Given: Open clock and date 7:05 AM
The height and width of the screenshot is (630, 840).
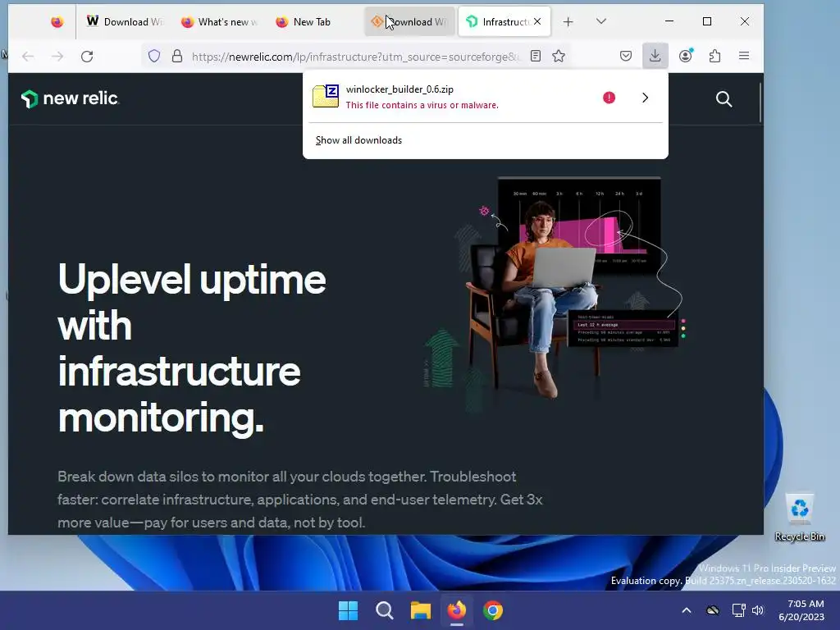Looking at the screenshot, I should (802, 610).
